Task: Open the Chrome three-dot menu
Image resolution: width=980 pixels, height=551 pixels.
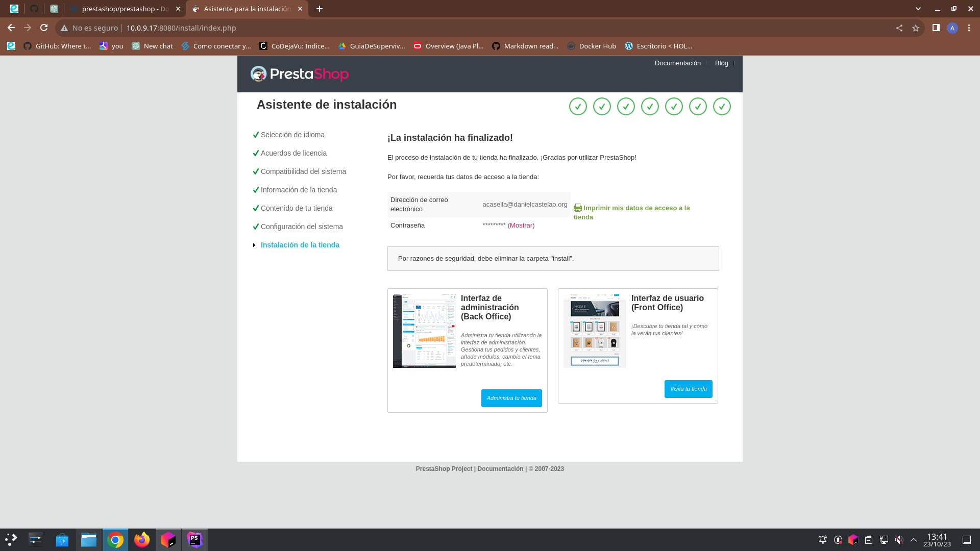Action: (x=969, y=28)
